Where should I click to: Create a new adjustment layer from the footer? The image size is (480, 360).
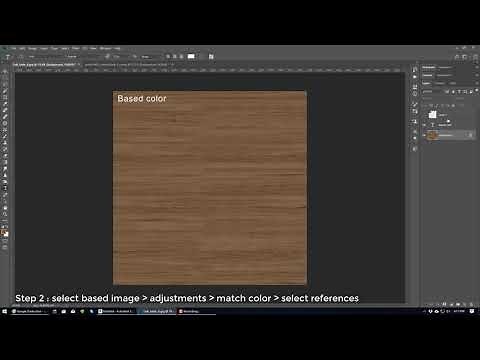(x=451, y=304)
